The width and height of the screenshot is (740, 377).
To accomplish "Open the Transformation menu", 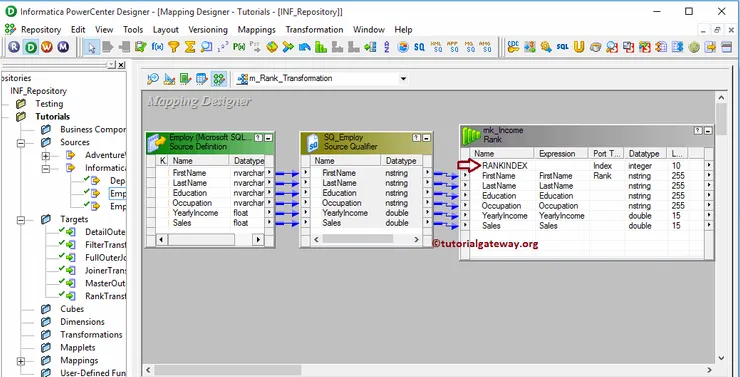I will coord(314,30).
